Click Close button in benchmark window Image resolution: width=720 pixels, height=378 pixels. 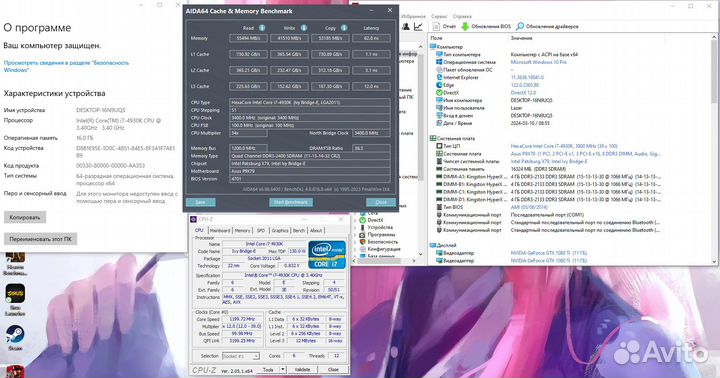381,202
